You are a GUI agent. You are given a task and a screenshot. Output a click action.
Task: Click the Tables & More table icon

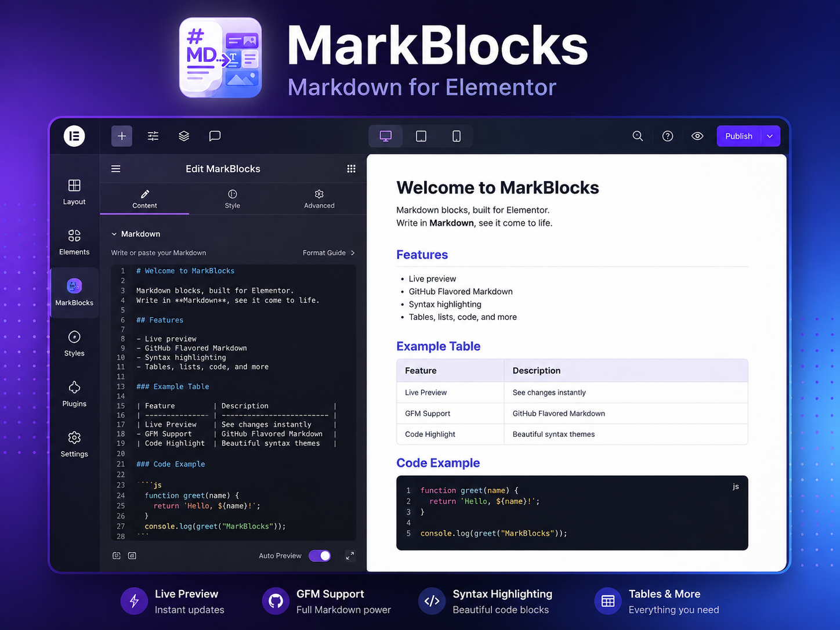[x=608, y=601]
